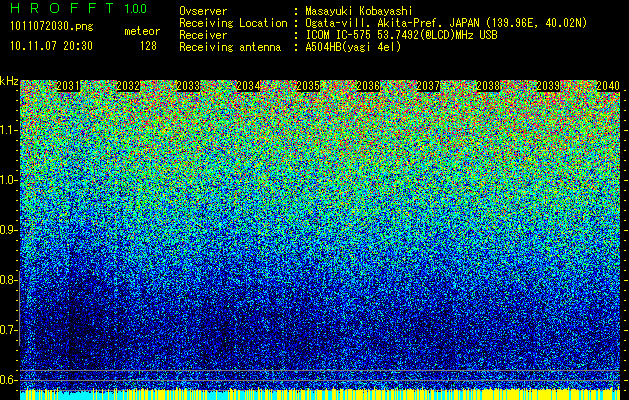The width and height of the screenshot is (629, 400).
Task: Click the 0.6 frequency axis label
Action: point(7,380)
